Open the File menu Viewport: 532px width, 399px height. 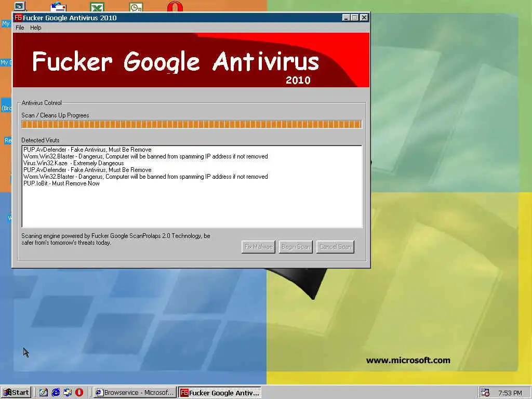point(20,28)
